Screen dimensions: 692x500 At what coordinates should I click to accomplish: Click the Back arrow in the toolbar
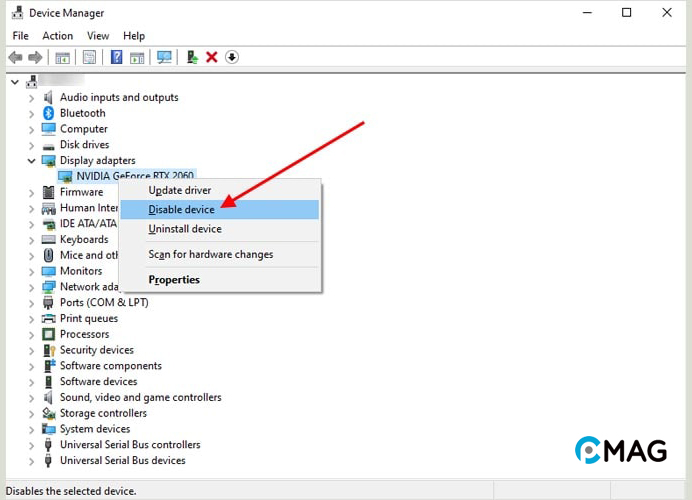click(15, 57)
